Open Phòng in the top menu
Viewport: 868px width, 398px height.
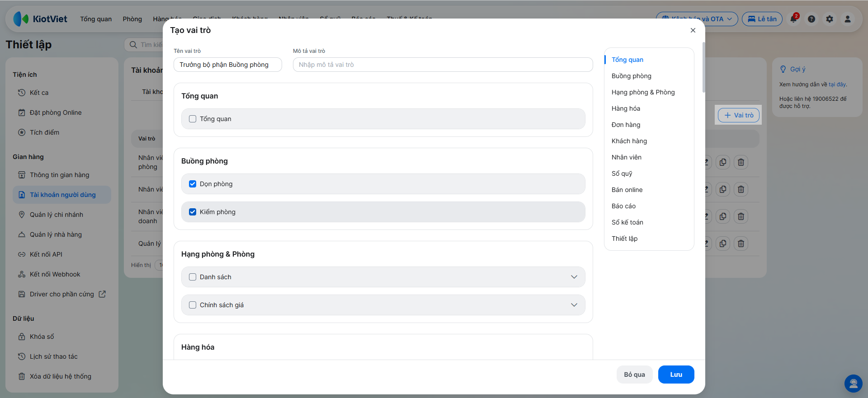132,19
